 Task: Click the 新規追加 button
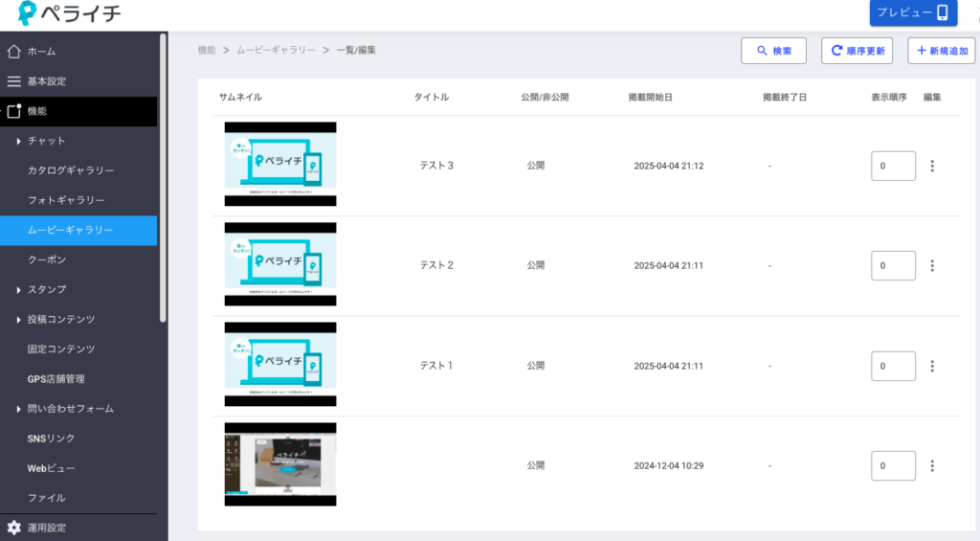941,51
